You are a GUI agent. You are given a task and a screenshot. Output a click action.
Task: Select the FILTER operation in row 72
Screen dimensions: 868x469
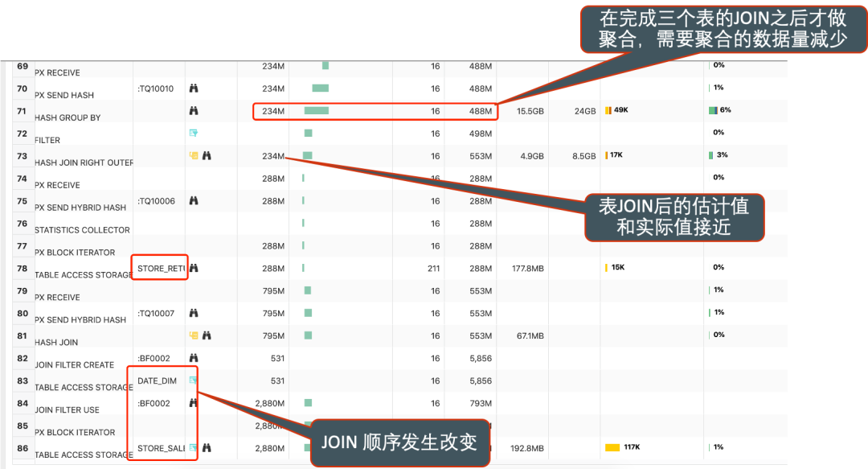click(47, 140)
